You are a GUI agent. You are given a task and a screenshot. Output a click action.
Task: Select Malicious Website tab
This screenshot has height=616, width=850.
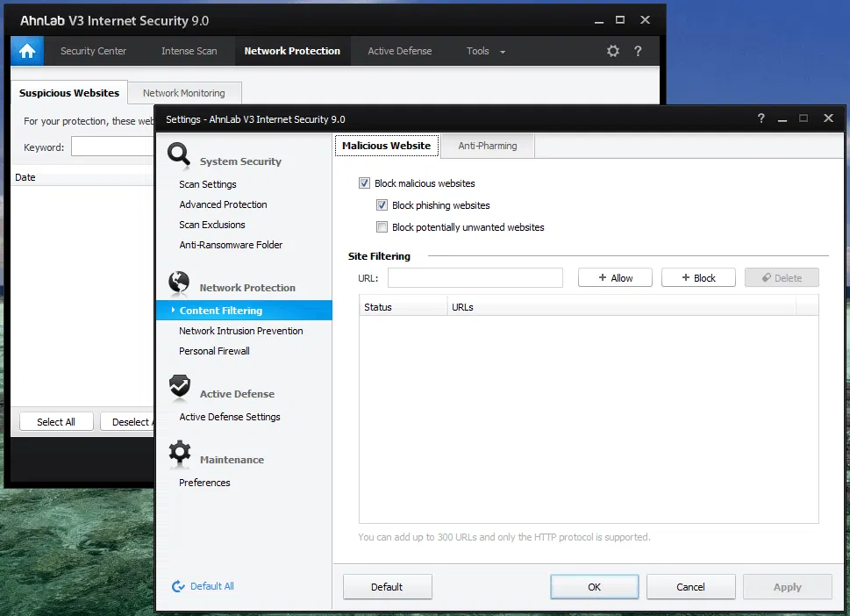click(x=387, y=146)
